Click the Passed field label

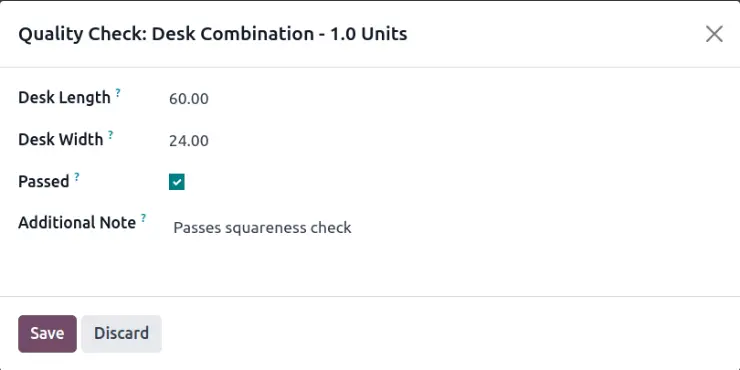point(44,181)
